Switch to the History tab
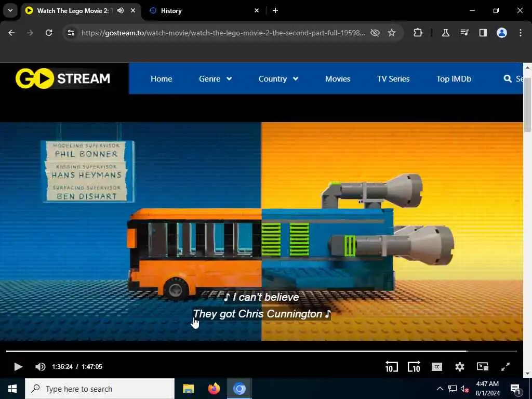532x399 pixels. 204,10
